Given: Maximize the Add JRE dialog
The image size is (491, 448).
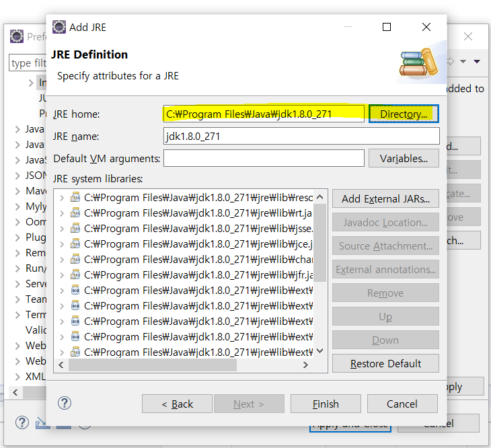Looking at the screenshot, I should pyautogui.click(x=387, y=27).
